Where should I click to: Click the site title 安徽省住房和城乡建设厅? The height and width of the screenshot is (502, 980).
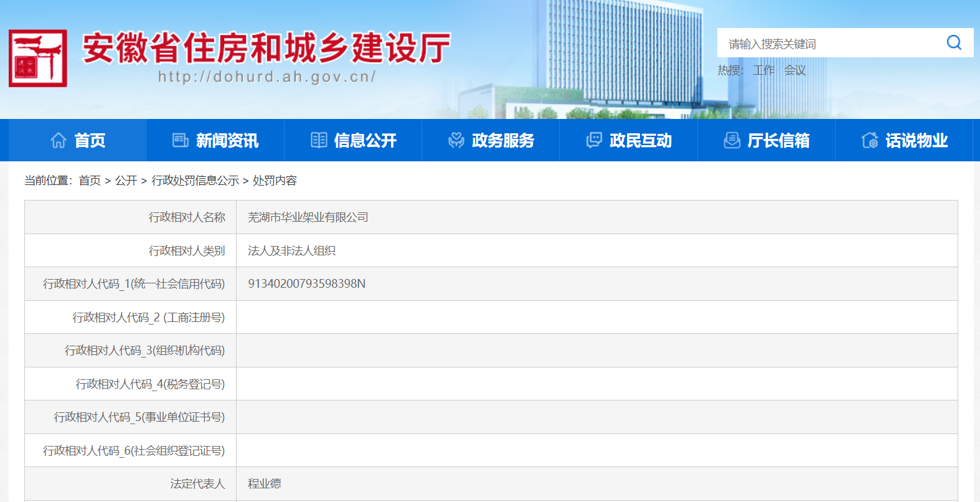tap(266, 48)
